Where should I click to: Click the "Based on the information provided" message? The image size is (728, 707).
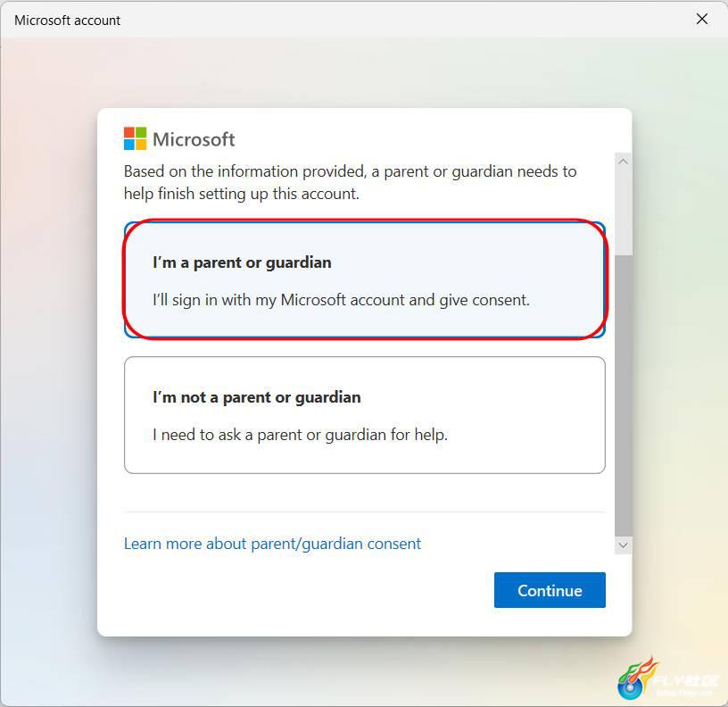[350, 183]
